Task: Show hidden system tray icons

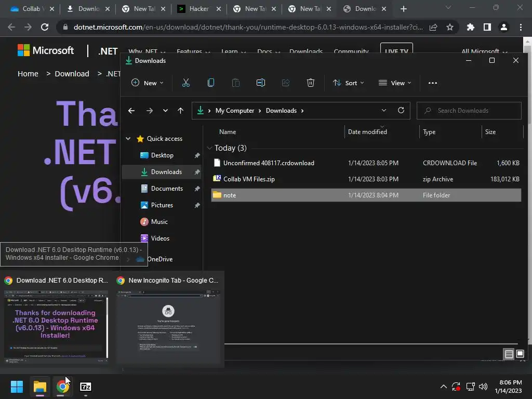Action: pyautogui.click(x=443, y=387)
